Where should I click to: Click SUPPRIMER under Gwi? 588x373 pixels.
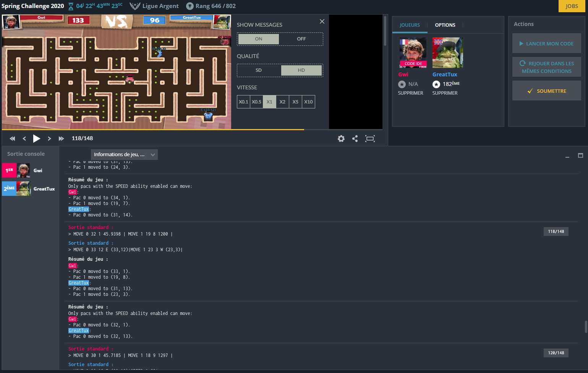tap(410, 93)
